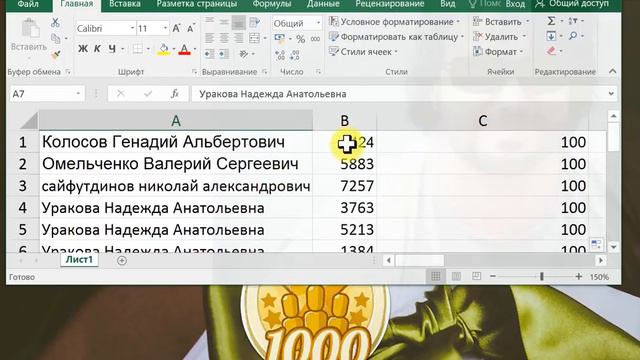This screenshot has width=640, height=360.
Task: Click the Вход sign-in link
Action: point(515,4)
